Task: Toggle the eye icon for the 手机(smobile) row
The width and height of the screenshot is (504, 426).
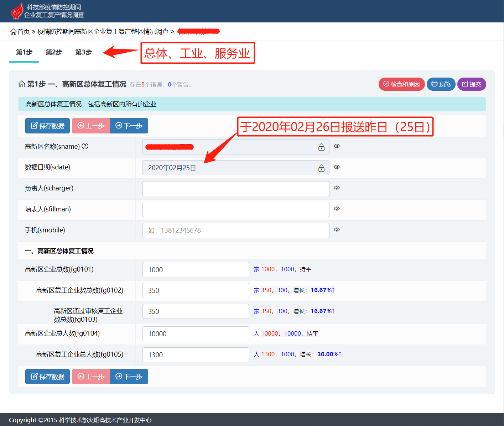Action: 337,230
